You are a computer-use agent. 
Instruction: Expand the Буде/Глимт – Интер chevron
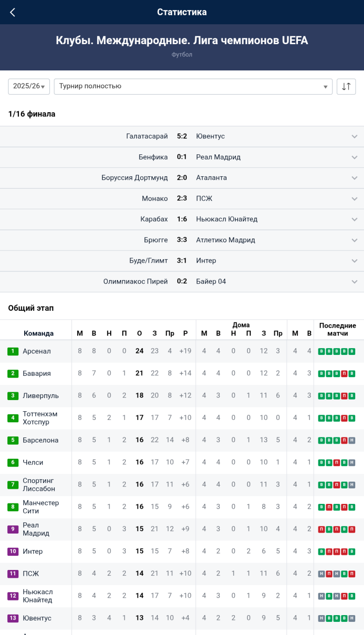click(x=354, y=261)
